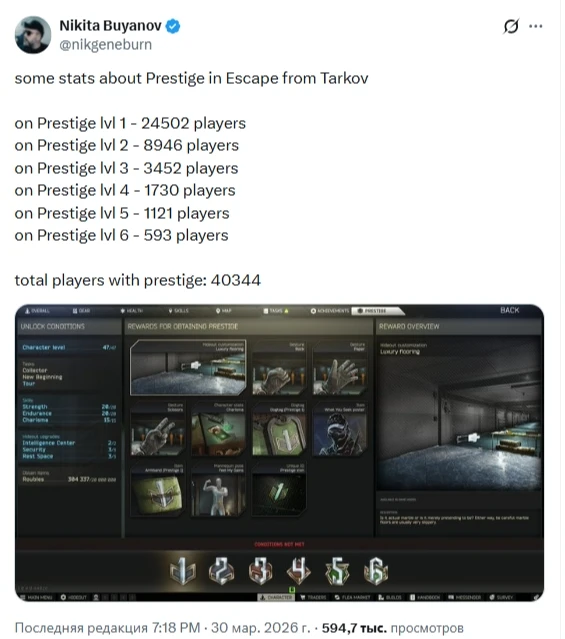The width and height of the screenshot is (565, 639).
Task: Click the Grok icon on tweet
Action: [511, 26]
